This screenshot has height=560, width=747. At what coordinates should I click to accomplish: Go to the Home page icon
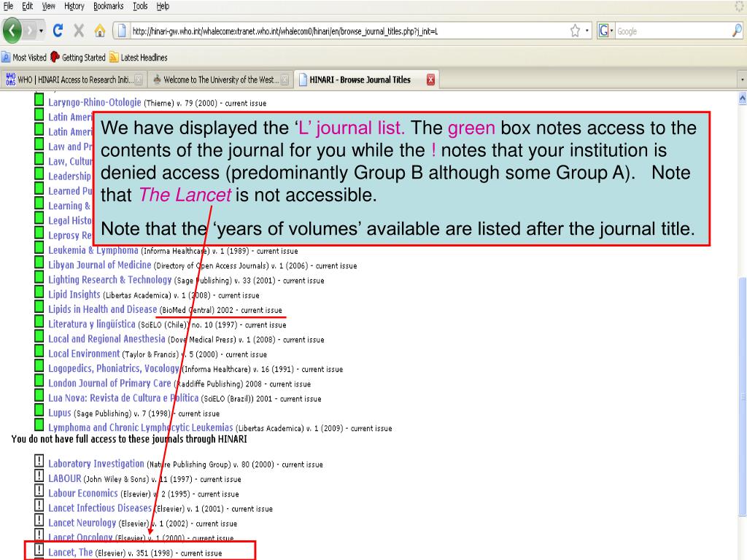[x=99, y=31]
